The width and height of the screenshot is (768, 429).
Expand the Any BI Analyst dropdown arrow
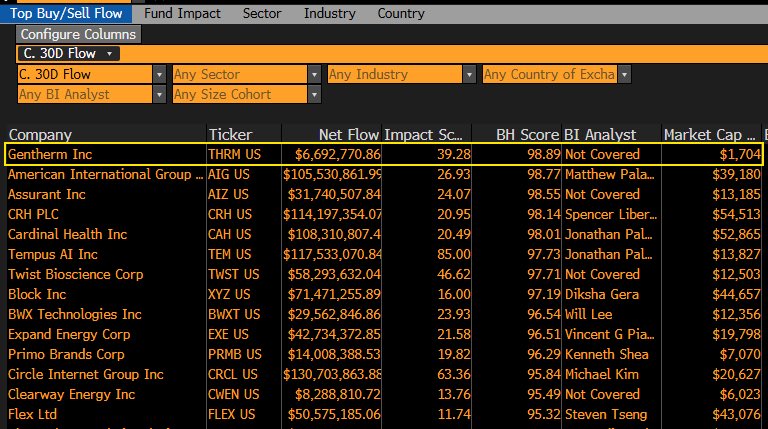click(159, 95)
